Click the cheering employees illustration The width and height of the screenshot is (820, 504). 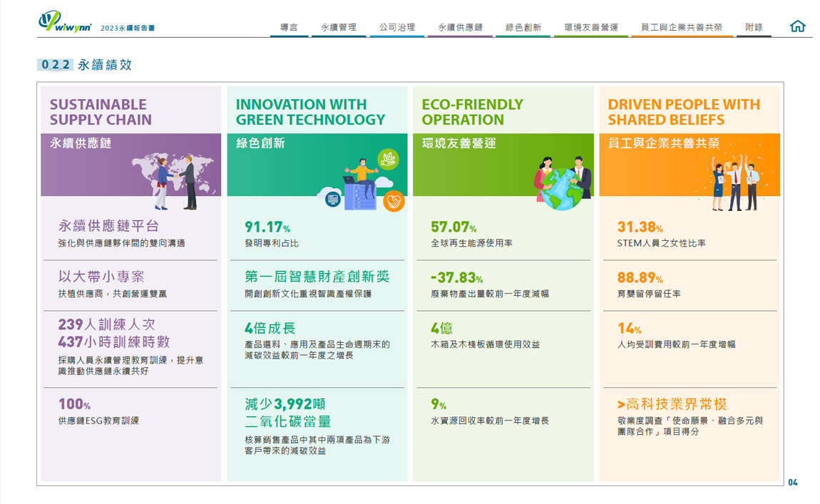click(735, 182)
